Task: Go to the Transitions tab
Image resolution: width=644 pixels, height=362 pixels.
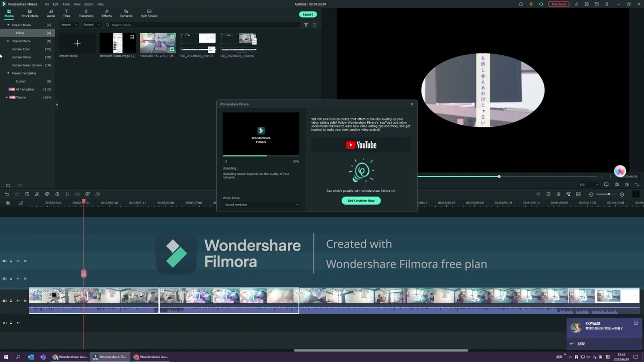Action: [x=86, y=14]
